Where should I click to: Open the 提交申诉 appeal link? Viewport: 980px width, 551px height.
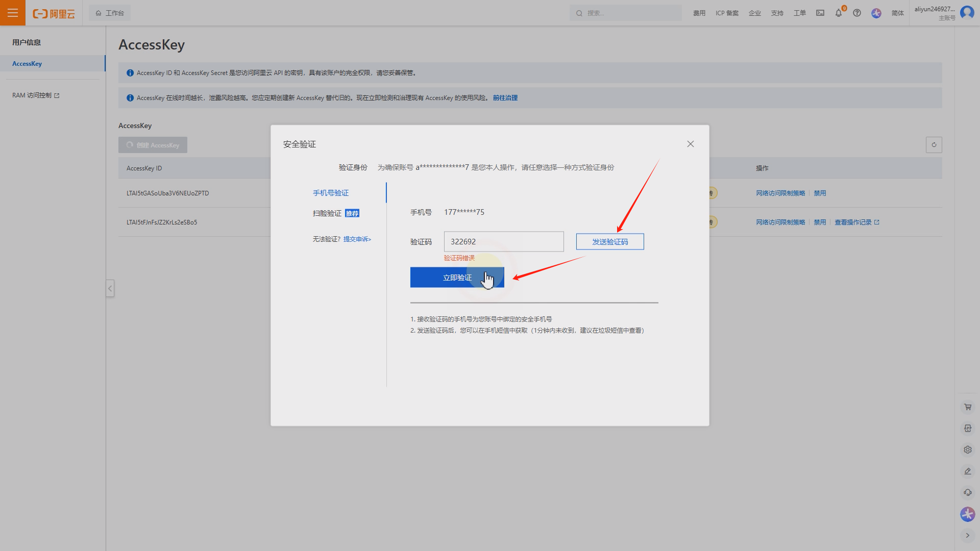357,239
